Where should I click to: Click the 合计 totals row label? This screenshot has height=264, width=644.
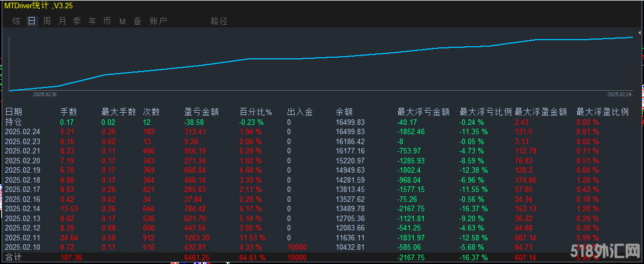click(x=13, y=257)
